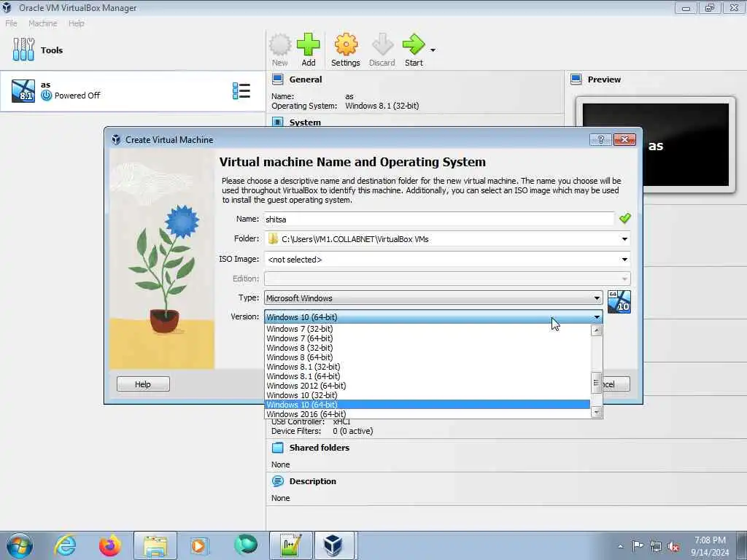Select the 'as' Windows 8.1 VM icon

tap(23, 90)
